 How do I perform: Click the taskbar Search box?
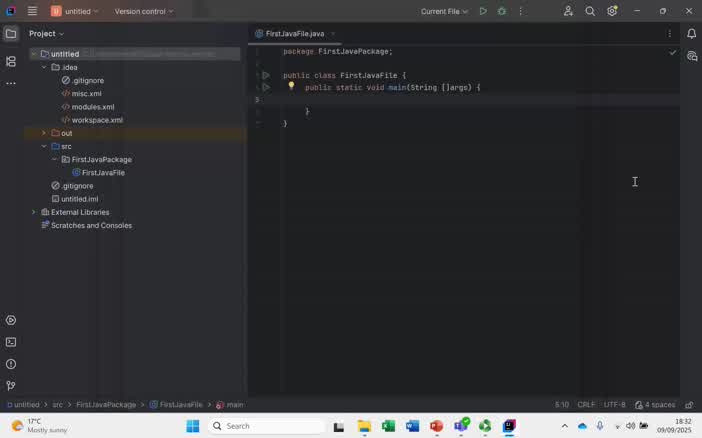[x=266, y=426]
